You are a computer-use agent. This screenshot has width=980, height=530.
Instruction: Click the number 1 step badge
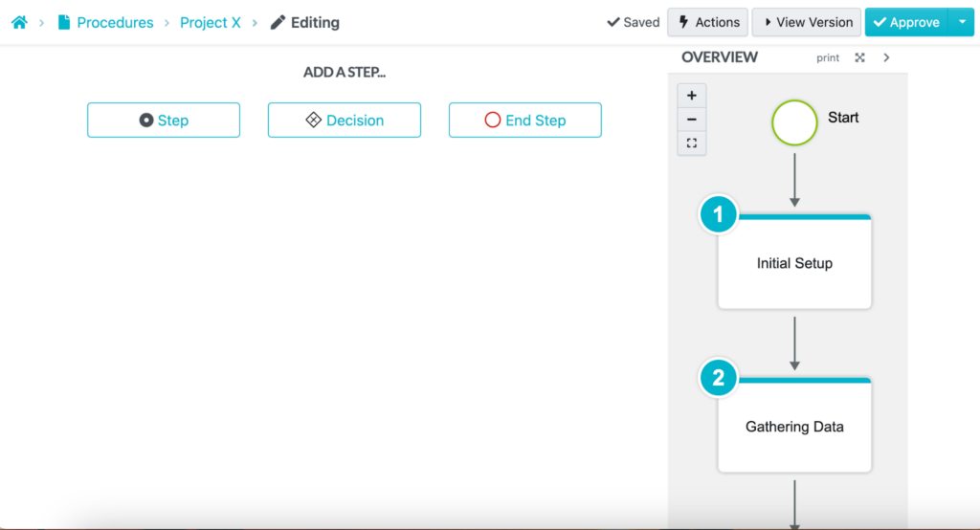719,215
